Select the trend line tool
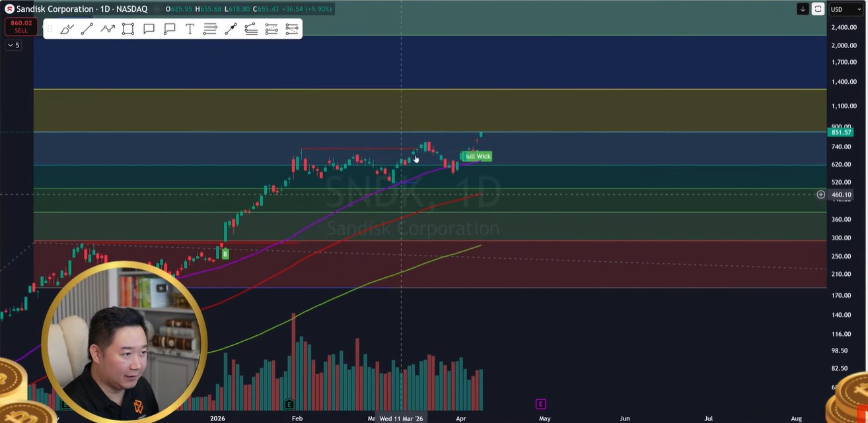868x423 pixels. pyautogui.click(x=87, y=29)
